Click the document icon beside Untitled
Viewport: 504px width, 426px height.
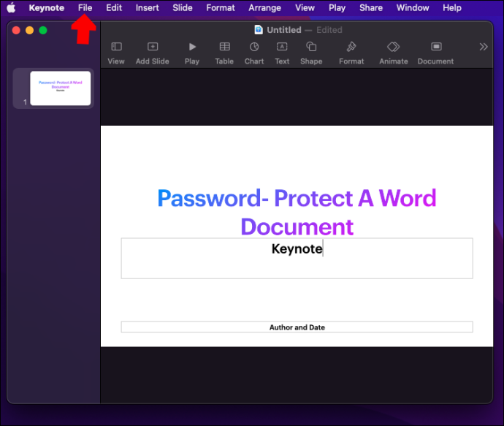pos(259,30)
